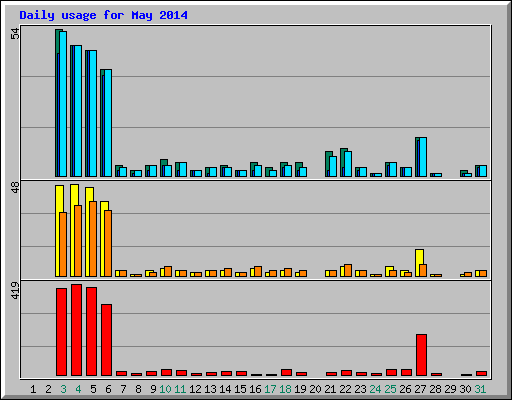Select day label 29 on the x-axis
The width and height of the screenshot is (512, 400).
click(450, 389)
